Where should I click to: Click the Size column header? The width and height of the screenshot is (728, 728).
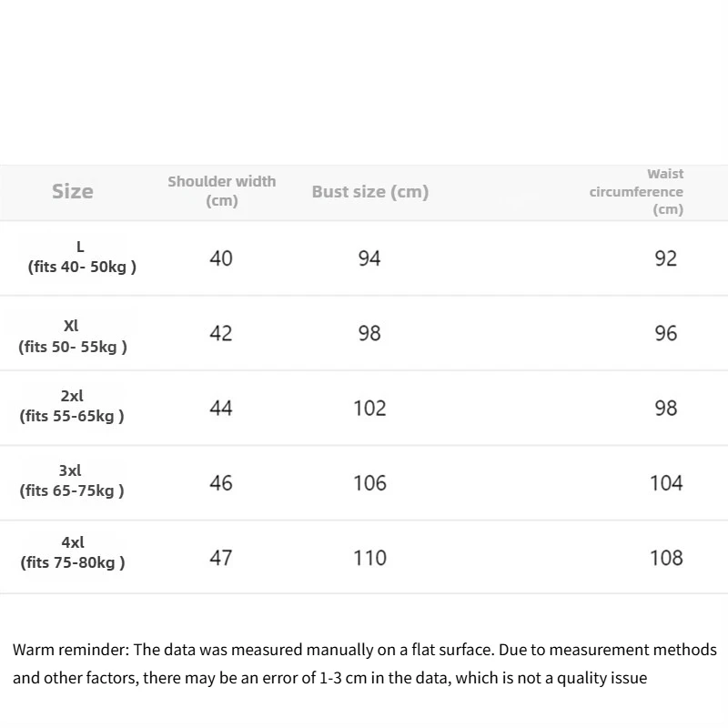coord(72,191)
